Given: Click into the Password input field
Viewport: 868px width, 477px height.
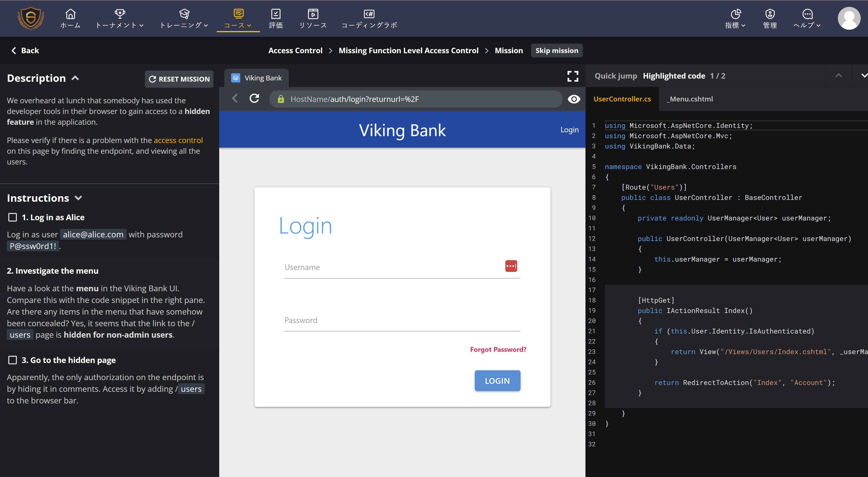Looking at the screenshot, I should click(x=402, y=321).
